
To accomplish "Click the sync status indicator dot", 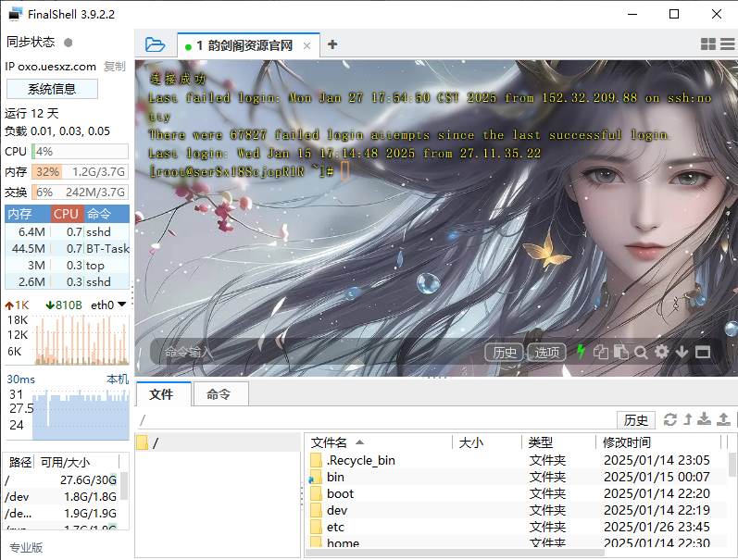I will tap(69, 43).
